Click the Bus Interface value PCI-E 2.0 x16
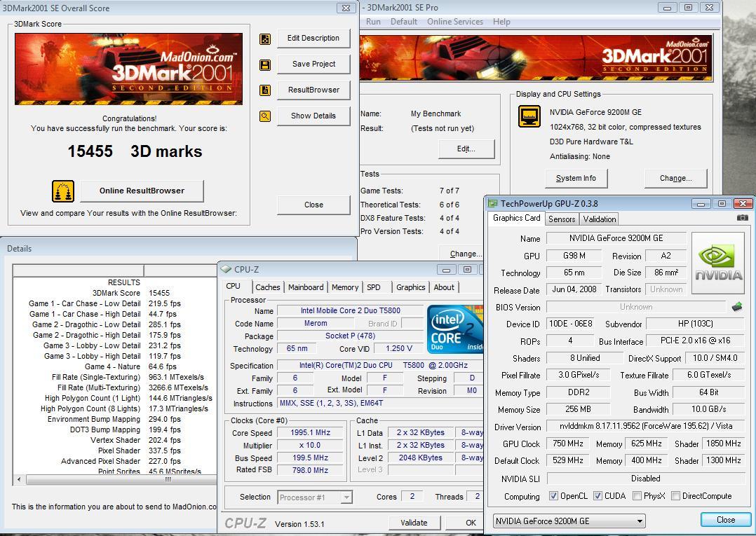Screen dimensions: 756x536 pyautogui.click(x=695, y=341)
